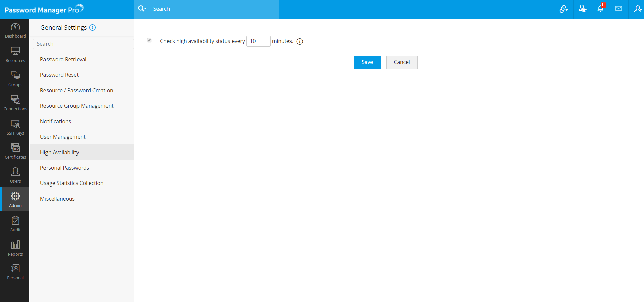The height and width of the screenshot is (302, 644).
Task: Select High Availability settings item
Action: (x=82, y=152)
